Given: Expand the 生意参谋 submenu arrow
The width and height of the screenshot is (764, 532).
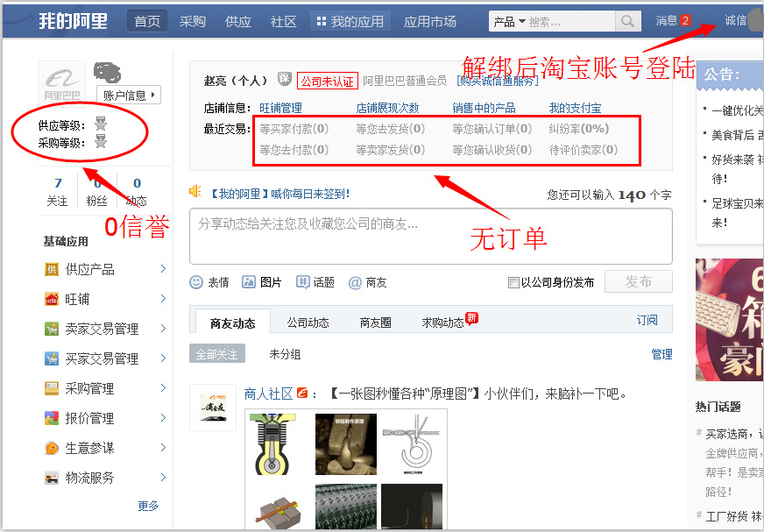Looking at the screenshot, I should (163, 448).
